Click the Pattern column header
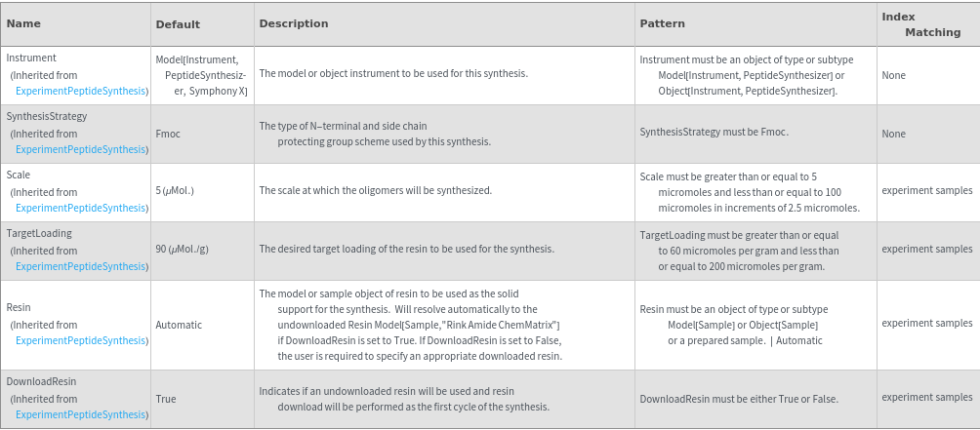 (662, 23)
